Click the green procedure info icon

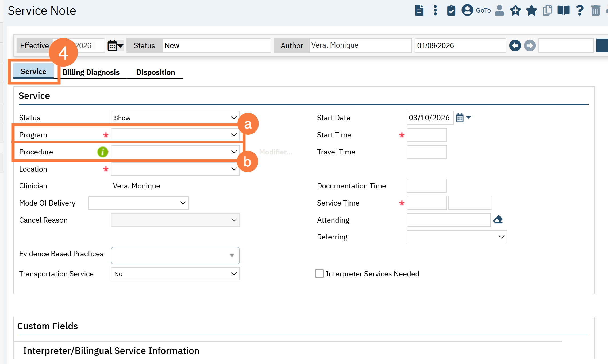103,152
